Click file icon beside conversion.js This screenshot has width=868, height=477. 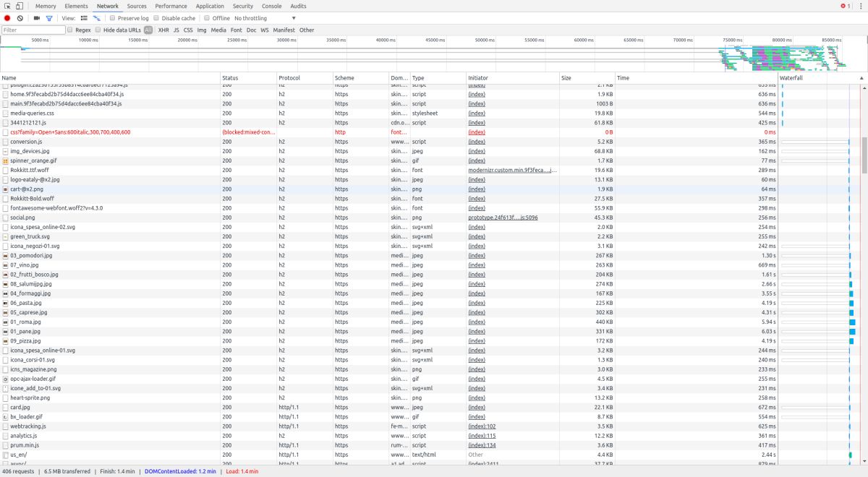pyautogui.click(x=5, y=142)
